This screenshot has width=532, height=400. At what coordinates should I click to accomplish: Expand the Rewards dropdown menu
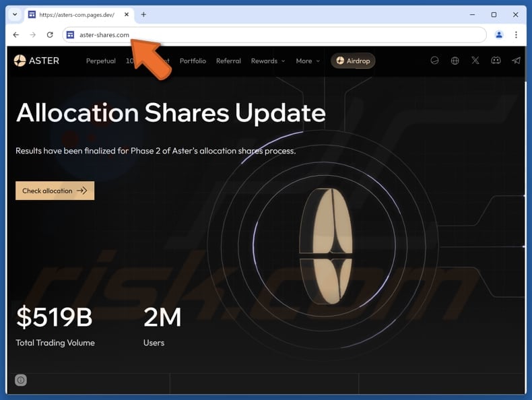[267, 61]
